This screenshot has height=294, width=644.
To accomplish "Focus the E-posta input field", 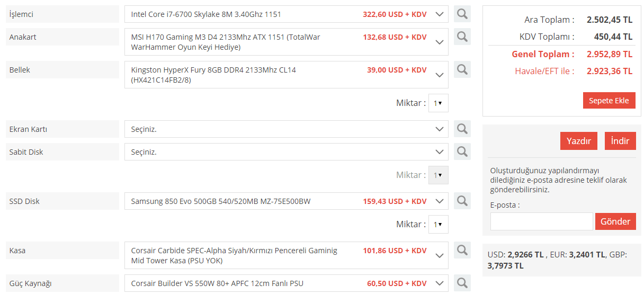I will click(x=541, y=221).
